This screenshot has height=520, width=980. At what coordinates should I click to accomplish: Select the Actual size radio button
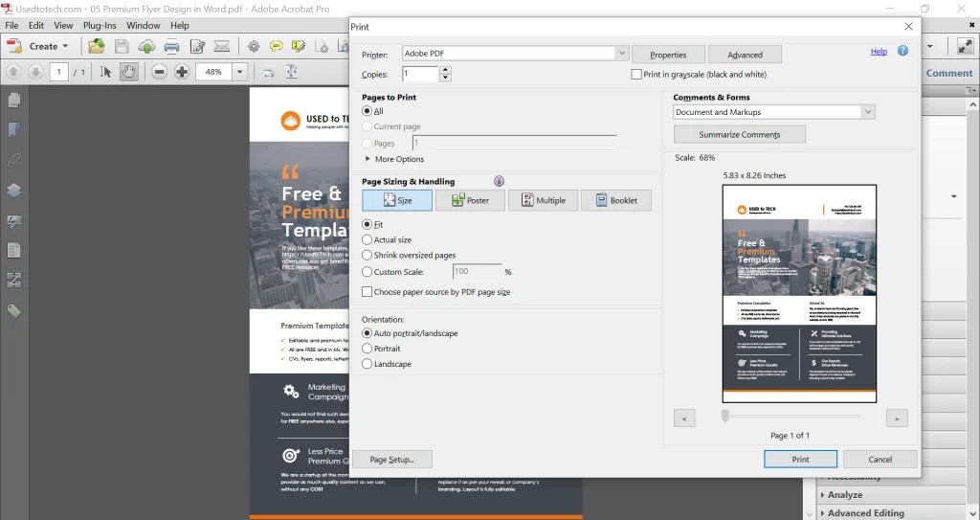pos(367,239)
